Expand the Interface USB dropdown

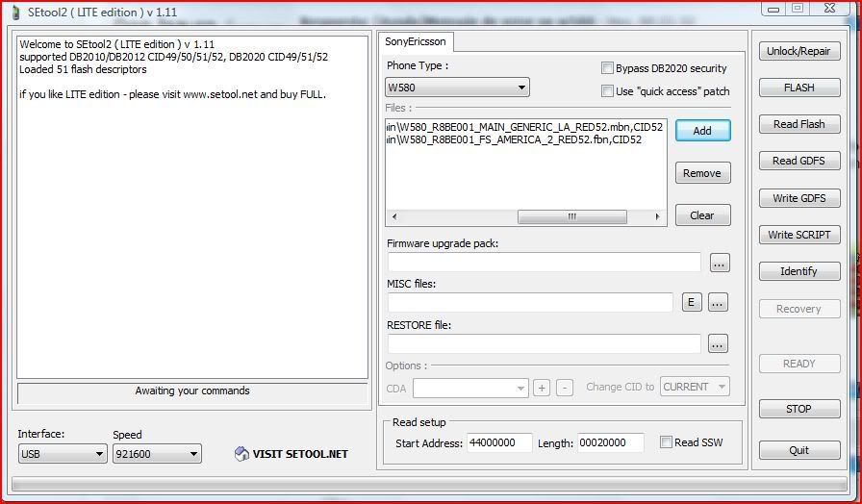(63, 454)
